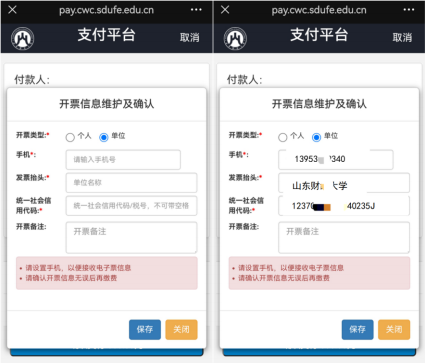Screen dimensions: 425x363
Task: Select 单位 radio option in right form
Action: pyautogui.click(x=316, y=137)
